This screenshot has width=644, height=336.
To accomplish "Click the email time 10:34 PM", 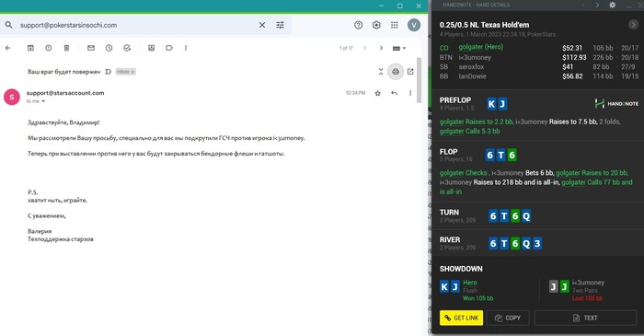I will 355,93.
